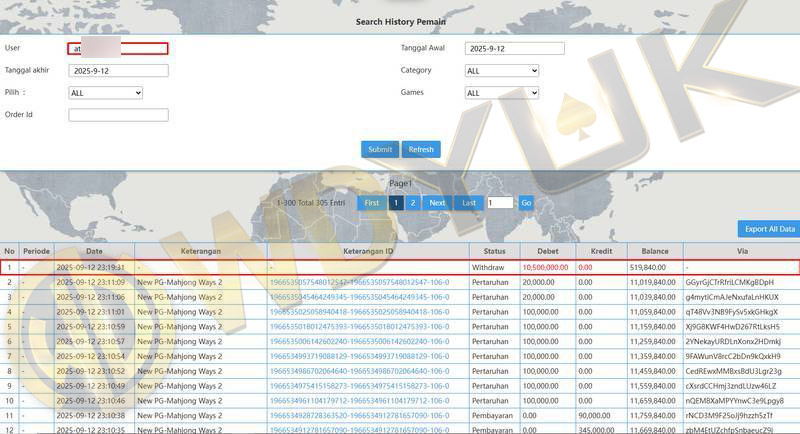
Task: Click the Tanggal Awal date field
Action: (x=514, y=48)
